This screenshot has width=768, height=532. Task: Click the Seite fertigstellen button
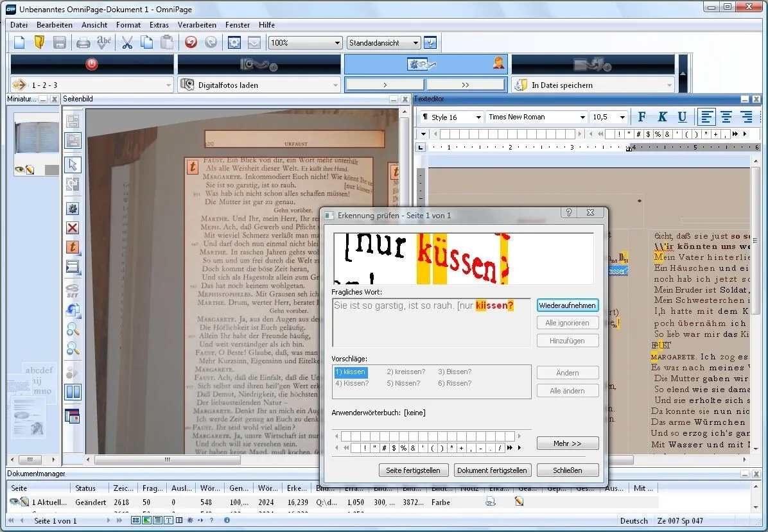click(413, 470)
